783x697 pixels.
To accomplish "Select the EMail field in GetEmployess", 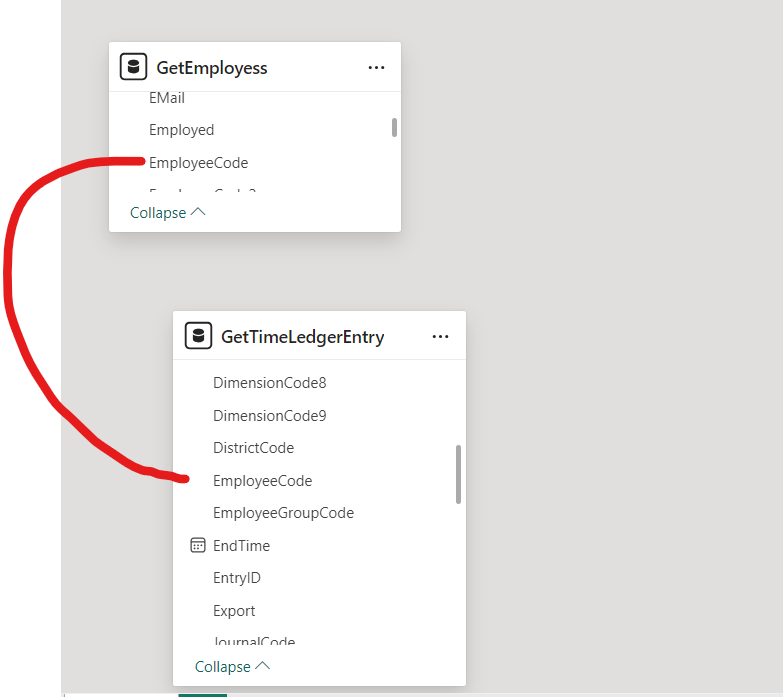I will (x=167, y=98).
